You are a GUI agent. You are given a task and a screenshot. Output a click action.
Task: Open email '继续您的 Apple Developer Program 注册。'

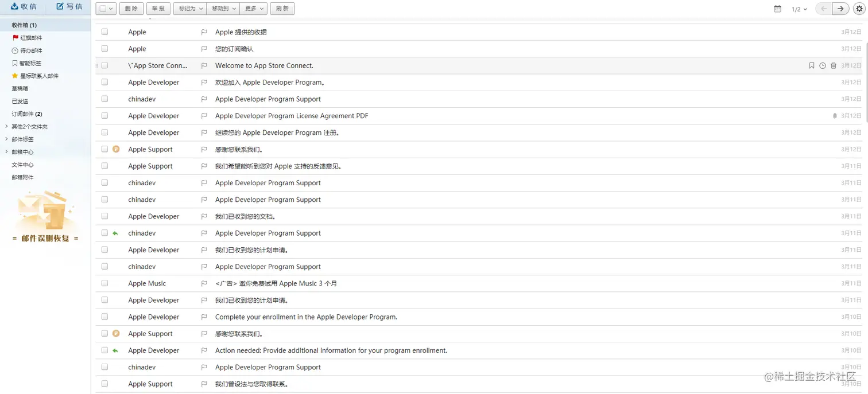pos(277,133)
